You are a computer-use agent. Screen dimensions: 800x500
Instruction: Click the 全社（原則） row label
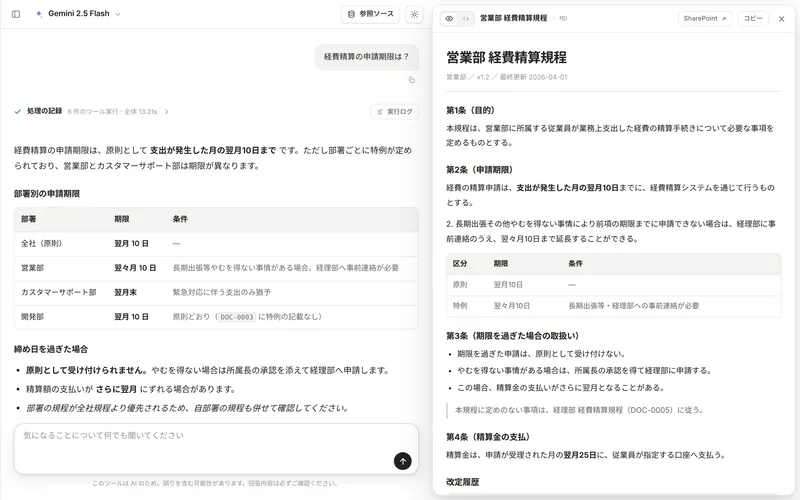tap(41, 243)
